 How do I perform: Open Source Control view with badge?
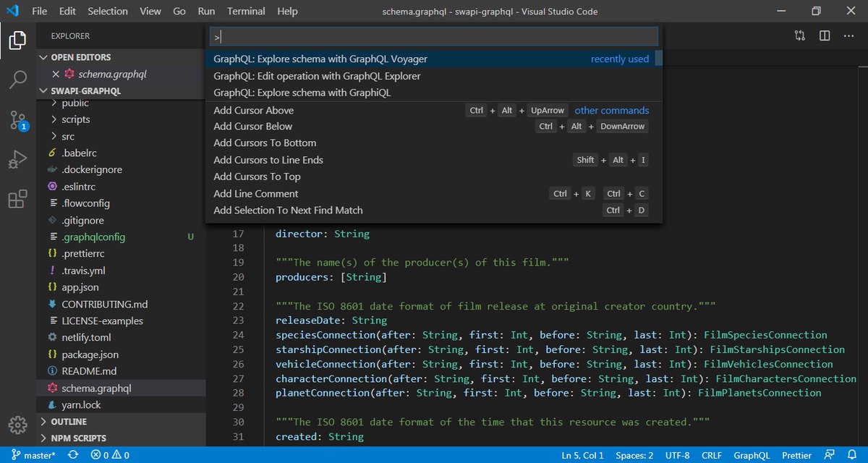pos(17,120)
